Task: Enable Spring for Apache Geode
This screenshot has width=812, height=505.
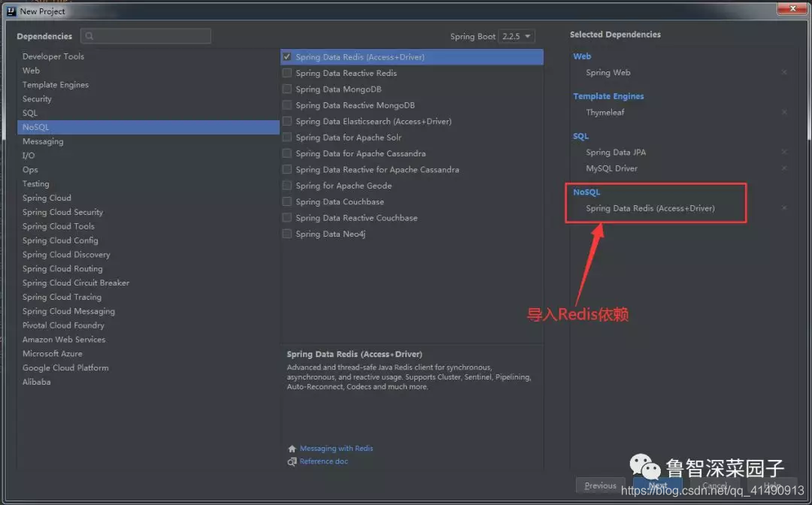Action: coord(286,185)
